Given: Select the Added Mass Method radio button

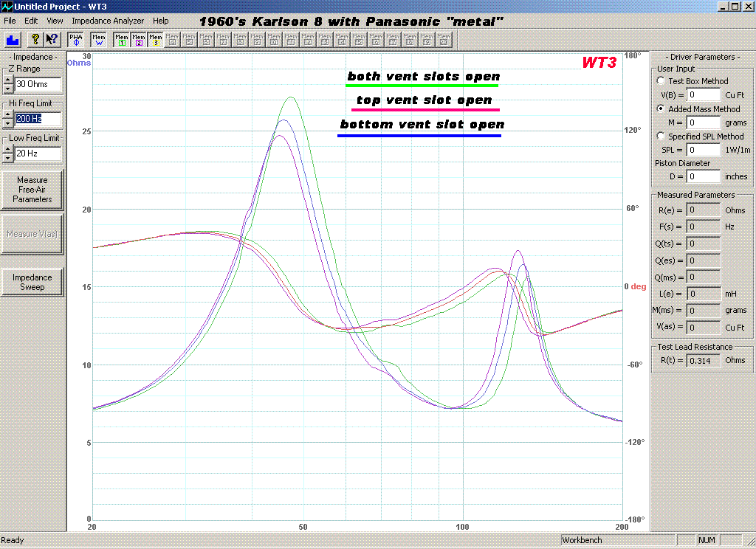Looking at the screenshot, I should click(661, 108).
